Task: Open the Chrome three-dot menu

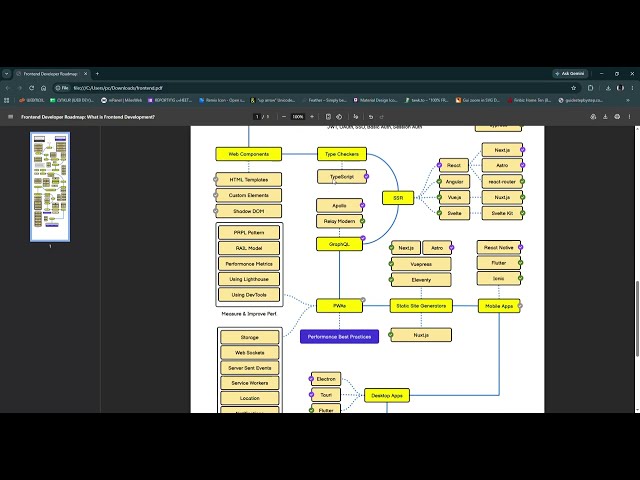Action: click(x=632, y=88)
